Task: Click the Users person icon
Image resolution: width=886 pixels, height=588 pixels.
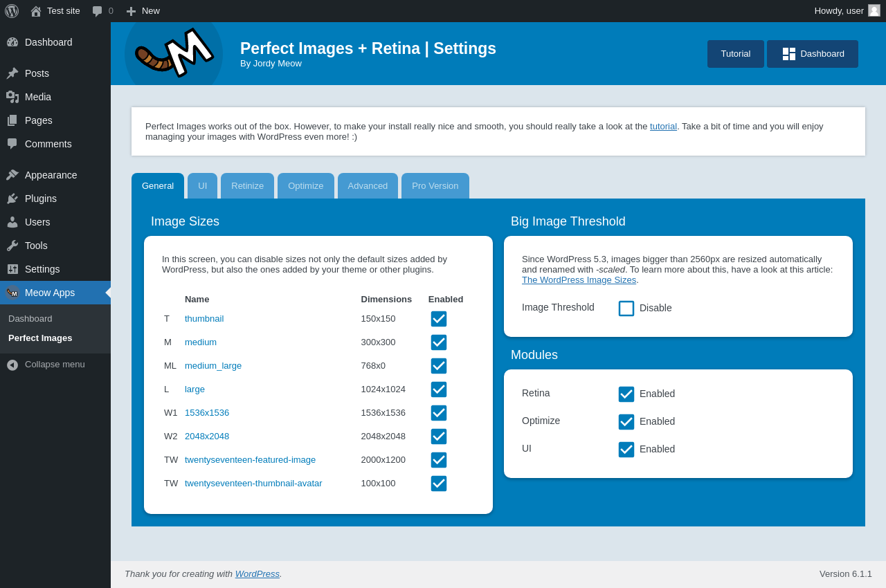Action: tap(12, 222)
